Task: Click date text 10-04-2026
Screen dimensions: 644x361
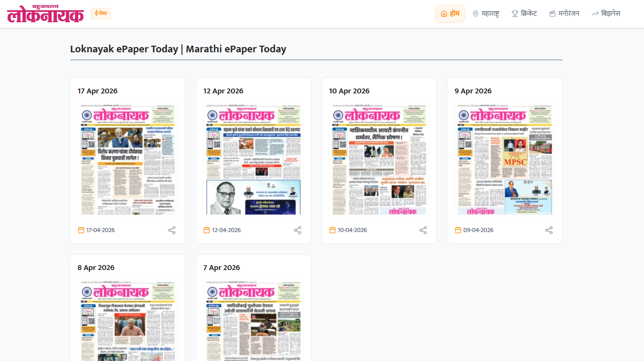Action: [352, 230]
